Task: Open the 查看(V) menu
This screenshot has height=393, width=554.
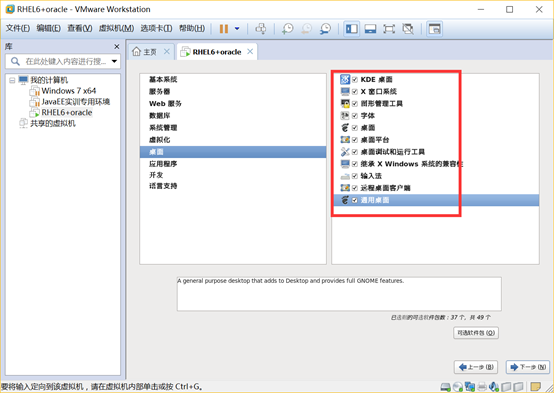Action: 80,28
